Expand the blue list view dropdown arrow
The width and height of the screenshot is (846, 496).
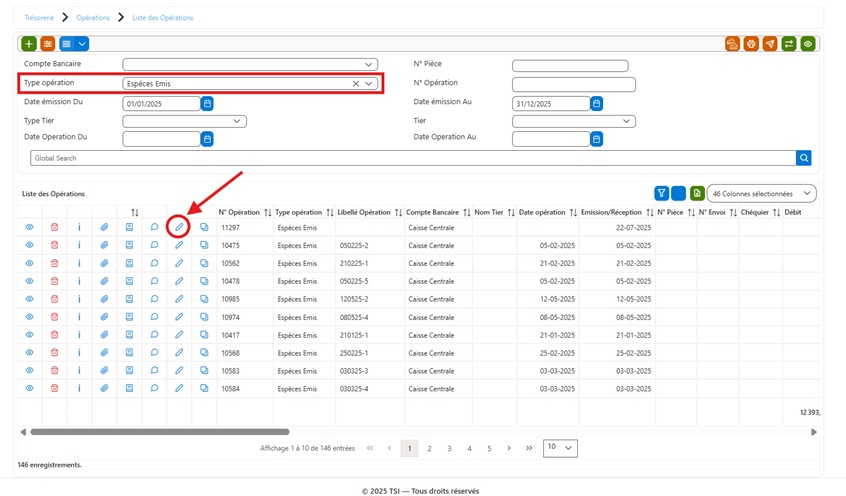click(x=81, y=44)
